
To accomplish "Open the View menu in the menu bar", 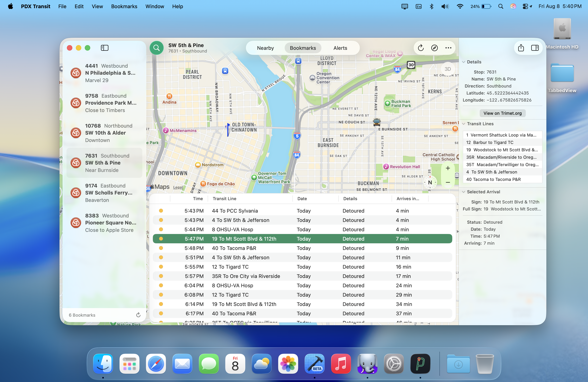I will tap(97, 6).
